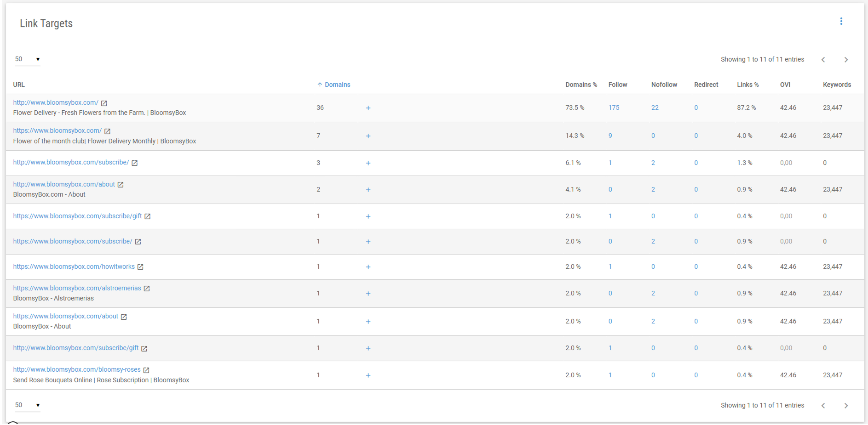This screenshot has height=425, width=868.
Task: Expand domains for the row with 7 domains
Action: [x=368, y=136]
